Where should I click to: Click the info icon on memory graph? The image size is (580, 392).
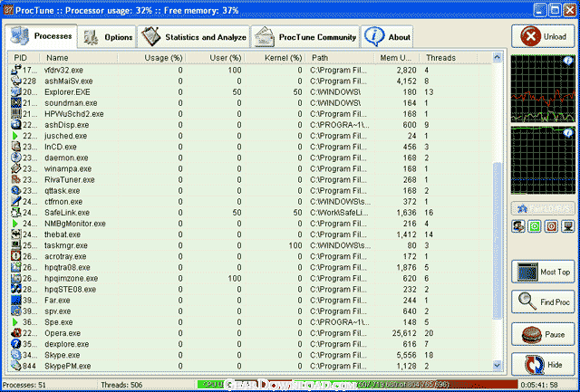point(568,134)
